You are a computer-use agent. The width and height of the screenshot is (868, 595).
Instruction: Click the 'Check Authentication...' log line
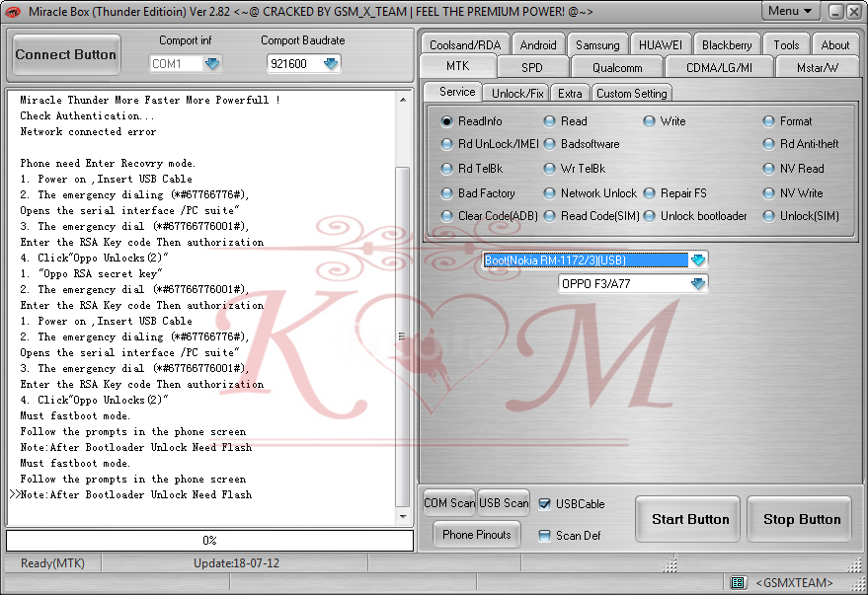click(x=88, y=115)
